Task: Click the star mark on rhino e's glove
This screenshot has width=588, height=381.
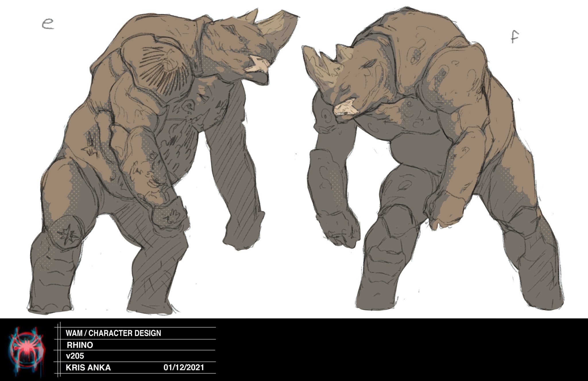Action: click(171, 216)
